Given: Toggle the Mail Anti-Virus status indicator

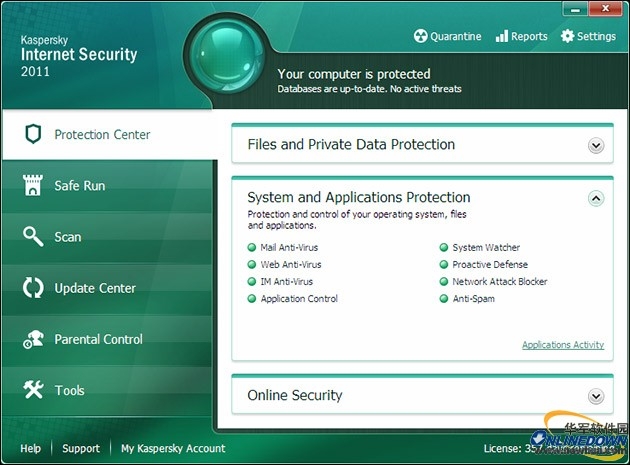Looking at the screenshot, I should click(x=252, y=247).
